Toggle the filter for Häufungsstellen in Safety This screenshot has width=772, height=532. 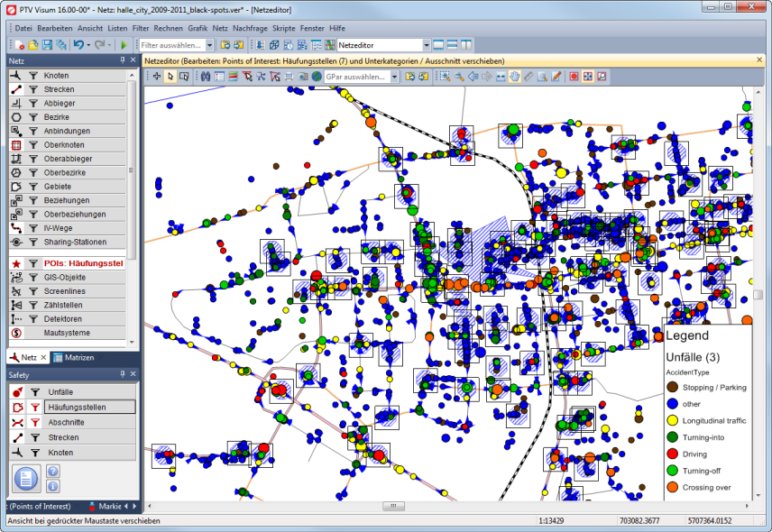(33, 408)
